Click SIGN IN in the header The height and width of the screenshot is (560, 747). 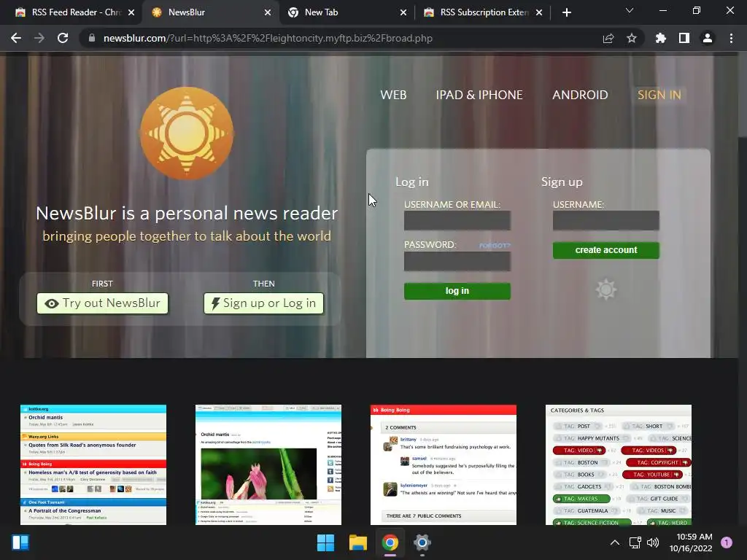pyautogui.click(x=659, y=95)
